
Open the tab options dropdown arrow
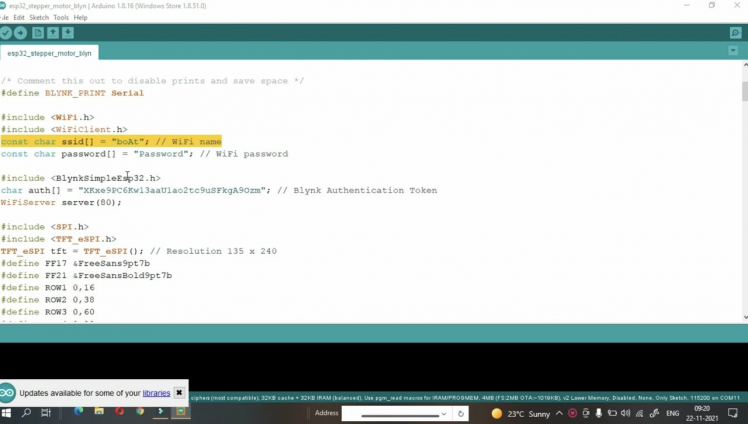(x=733, y=51)
